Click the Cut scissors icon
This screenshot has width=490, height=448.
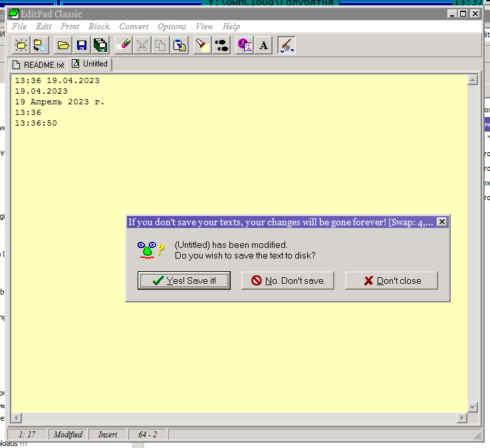(142, 45)
